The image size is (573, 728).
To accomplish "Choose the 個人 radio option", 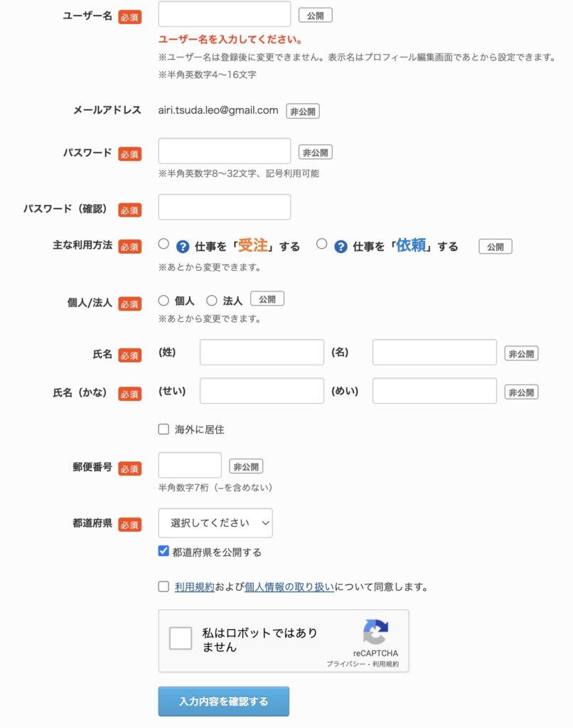I will (164, 301).
